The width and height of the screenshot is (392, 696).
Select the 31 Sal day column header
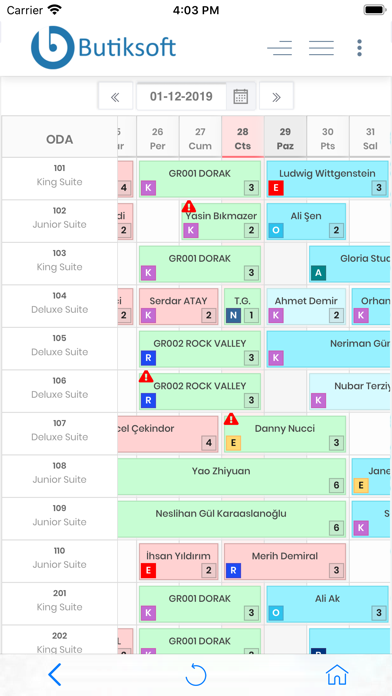pos(370,138)
